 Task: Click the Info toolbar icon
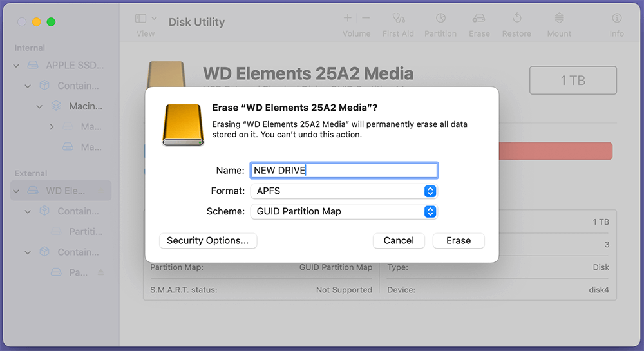(x=616, y=18)
